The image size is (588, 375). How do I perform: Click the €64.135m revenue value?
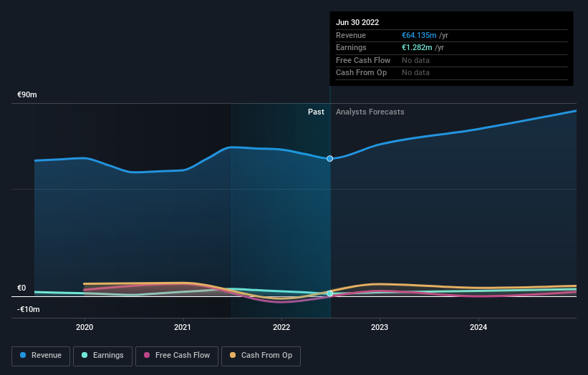pos(419,35)
